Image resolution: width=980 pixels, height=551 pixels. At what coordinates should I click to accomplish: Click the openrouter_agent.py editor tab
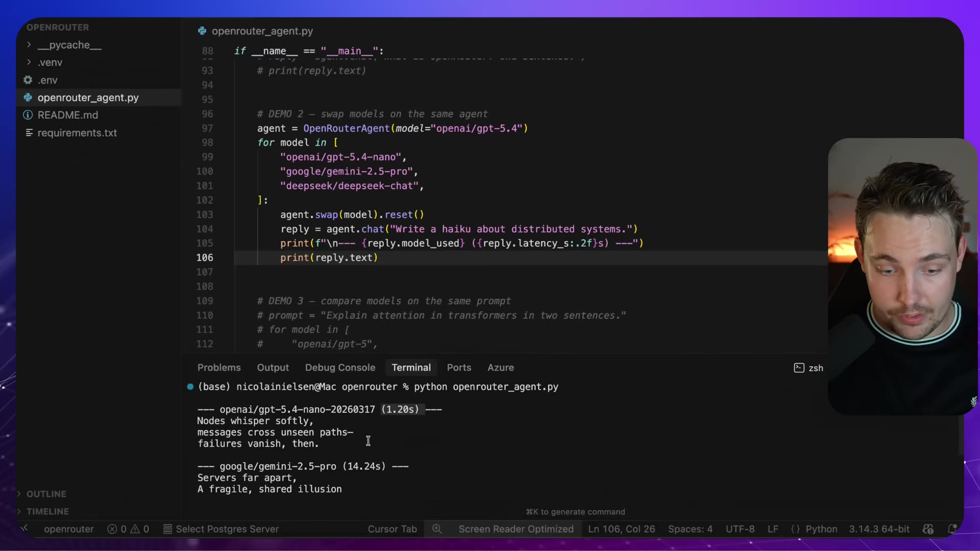pyautogui.click(x=256, y=31)
